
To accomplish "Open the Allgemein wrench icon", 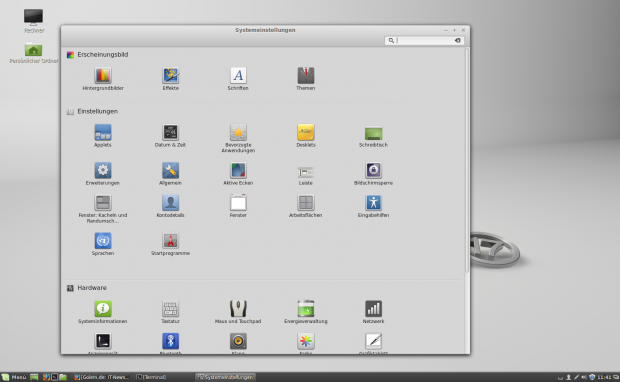I will click(170, 170).
